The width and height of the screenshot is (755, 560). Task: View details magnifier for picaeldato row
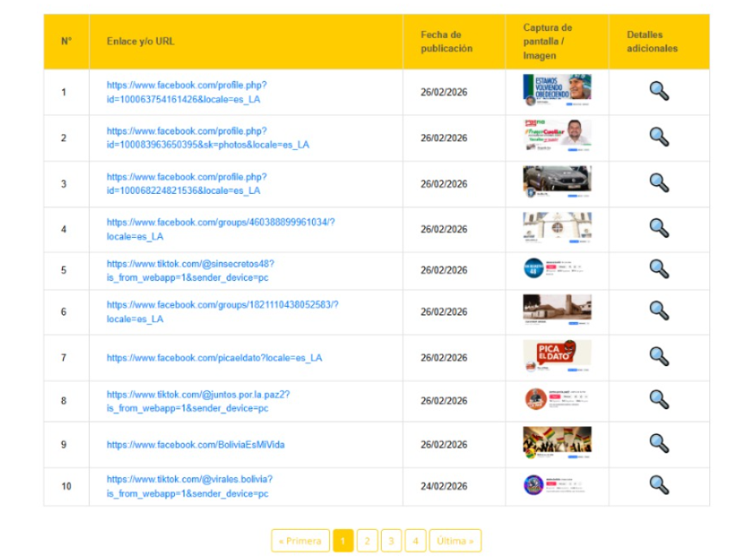(x=658, y=357)
